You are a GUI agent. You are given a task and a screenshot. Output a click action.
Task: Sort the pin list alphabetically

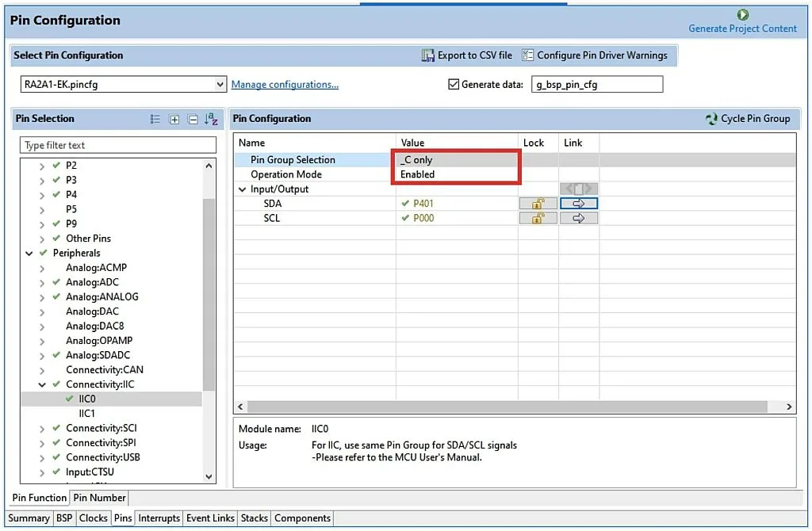(211, 119)
